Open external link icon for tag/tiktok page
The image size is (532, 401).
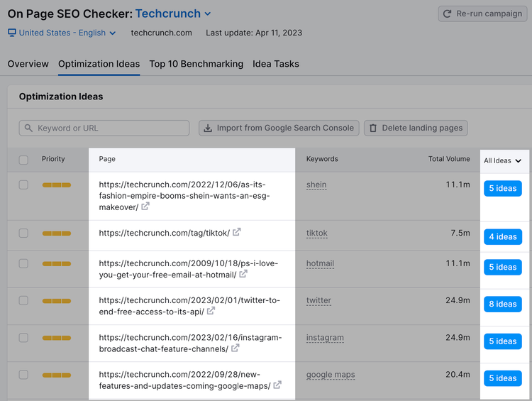click(x=237, y=232)
